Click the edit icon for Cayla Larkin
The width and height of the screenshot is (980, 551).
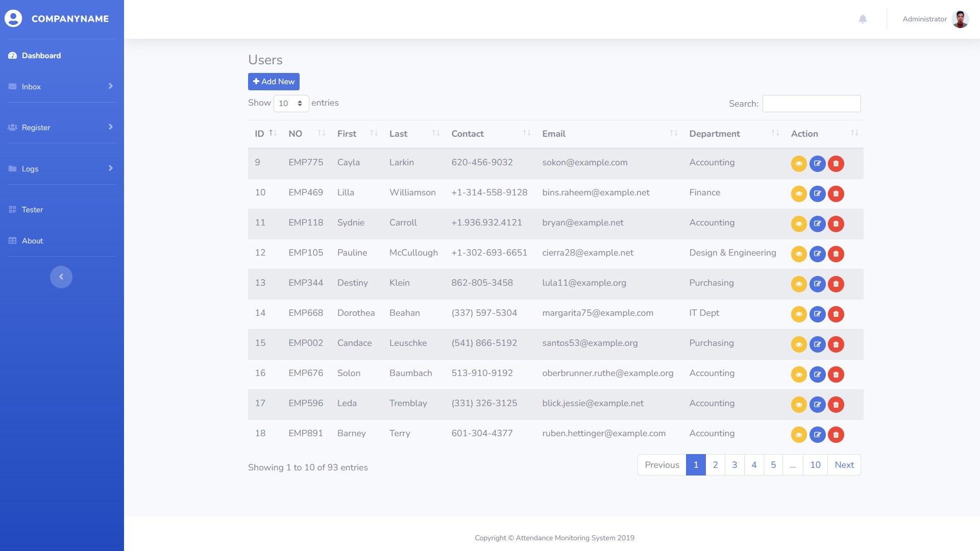817,164
